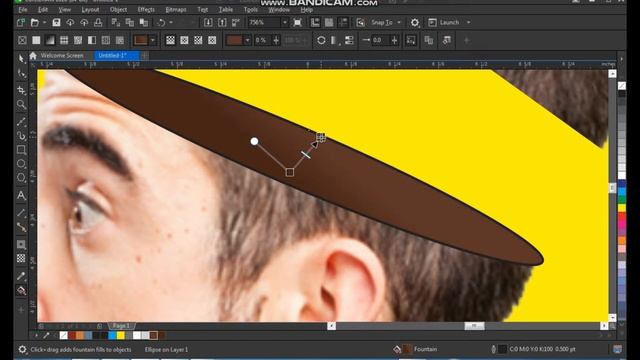Viewport: 640px width, 360px height.
Task: Select Rectangular fountain fill type
Action: click(x=212, y=40)
